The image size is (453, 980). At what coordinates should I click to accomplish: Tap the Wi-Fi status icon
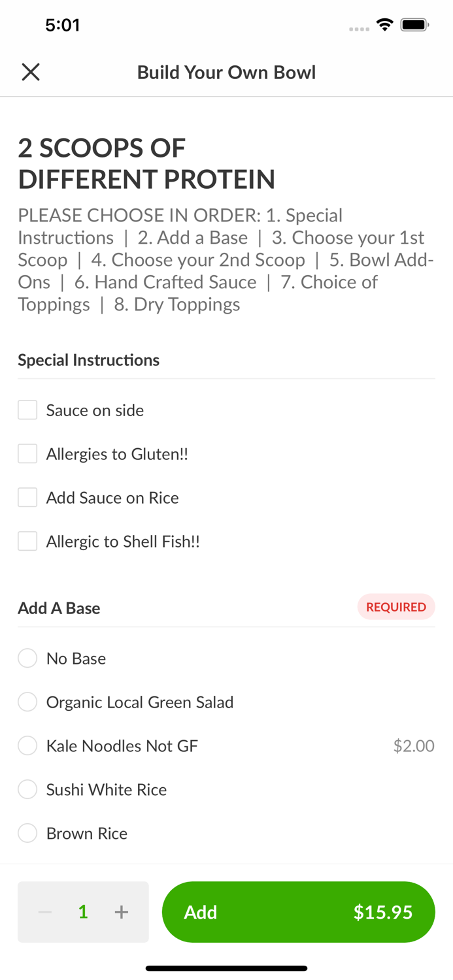384,24
